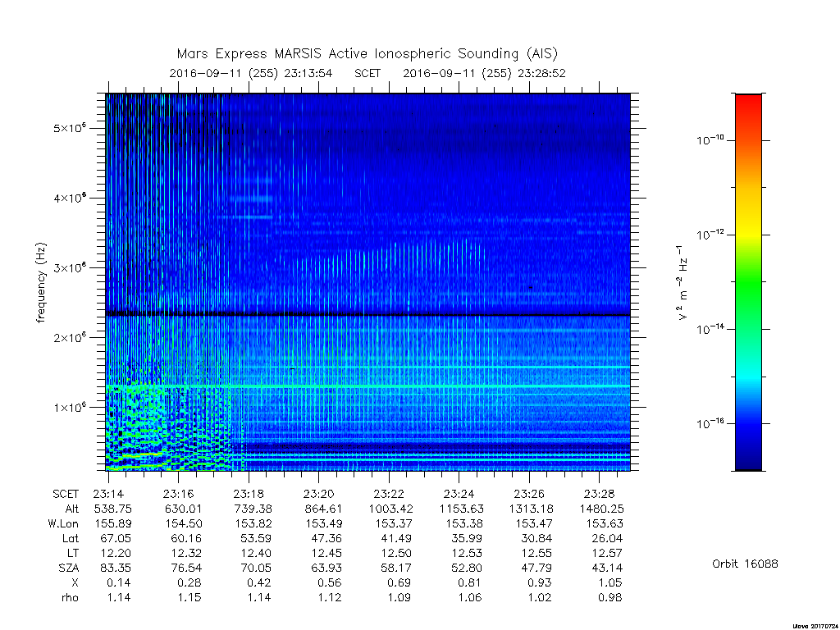840x630 pixels.
Task: Click the west longitude value '155.89'
Action: (112, 523)
